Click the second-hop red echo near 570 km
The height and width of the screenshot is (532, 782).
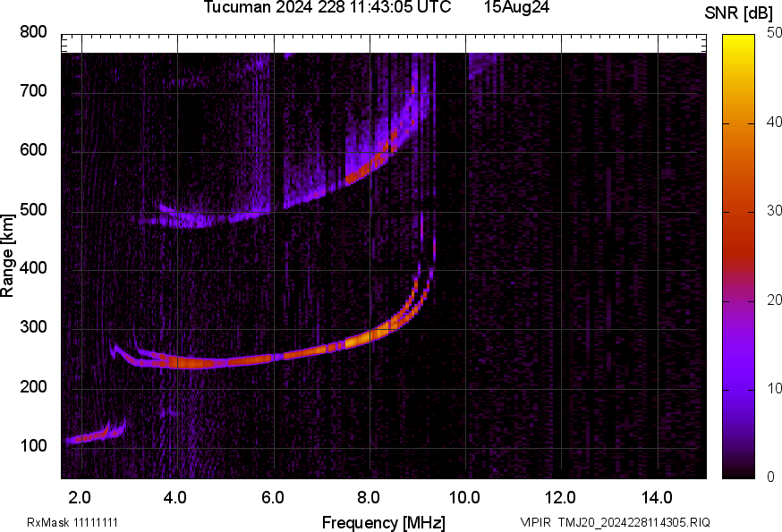click(367, 167)
